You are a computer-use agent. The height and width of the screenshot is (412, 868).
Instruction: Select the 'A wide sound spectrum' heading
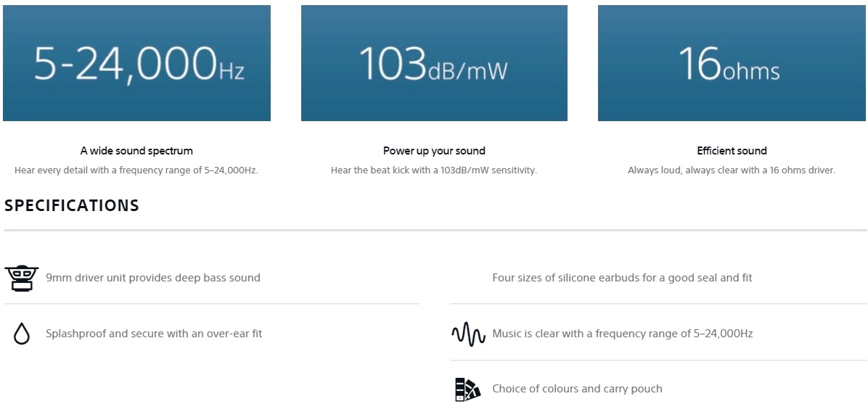[x=136, y=151]
